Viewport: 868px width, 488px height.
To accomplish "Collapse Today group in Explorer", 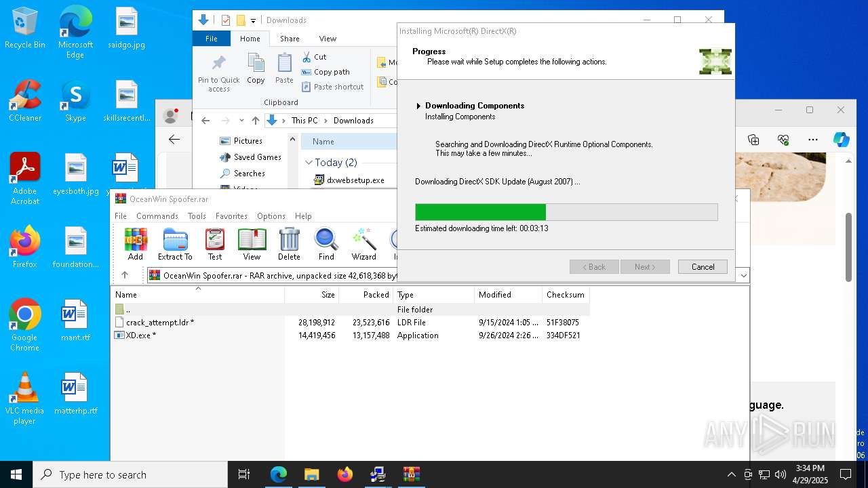I will 309,163.
